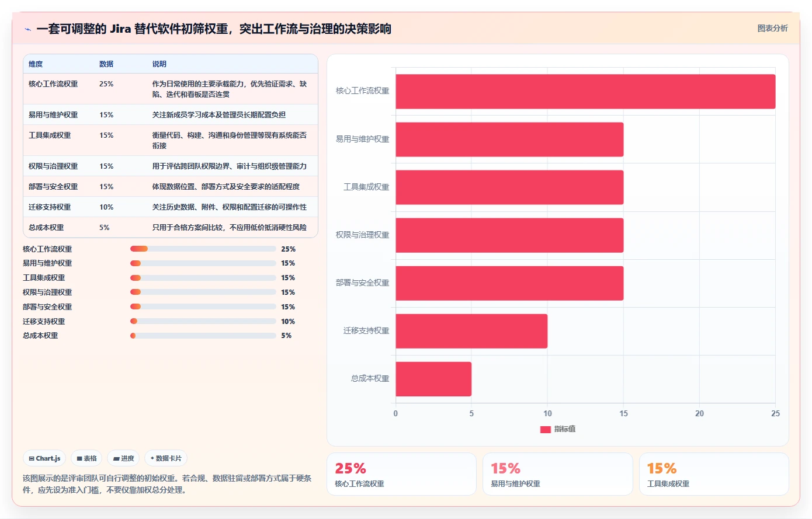
Task: Click the 总成本权重 chart bar
Action: 433,379
